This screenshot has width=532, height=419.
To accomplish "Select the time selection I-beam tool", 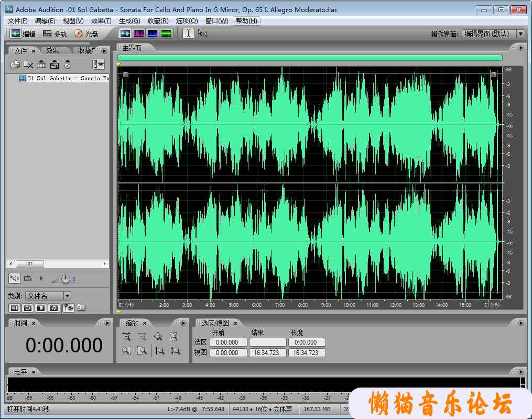I will (189, 33).
